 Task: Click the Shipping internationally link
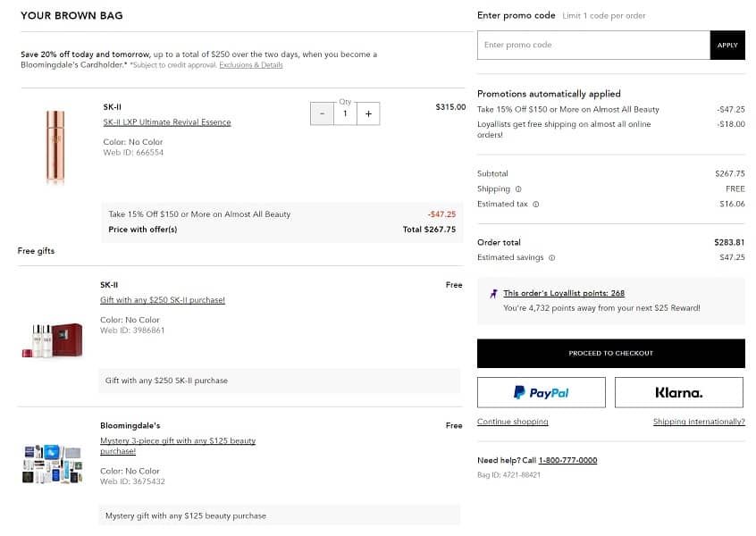click(698, 422)
